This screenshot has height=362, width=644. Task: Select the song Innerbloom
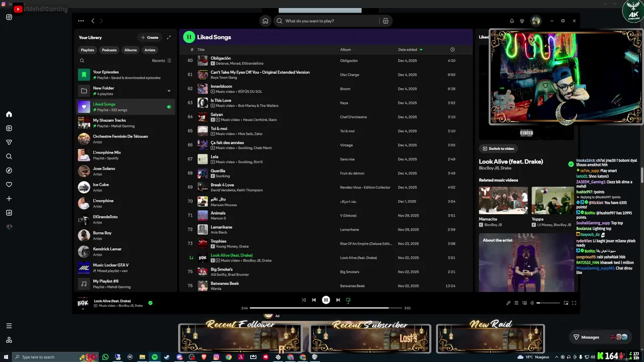click(x=326, y=88)
